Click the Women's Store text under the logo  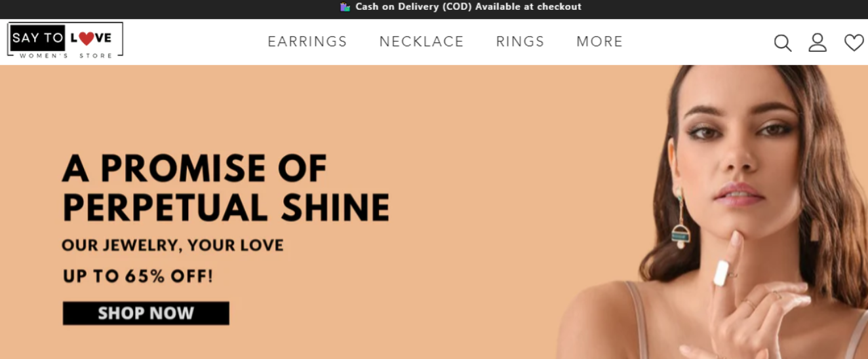tap(66, 56)
